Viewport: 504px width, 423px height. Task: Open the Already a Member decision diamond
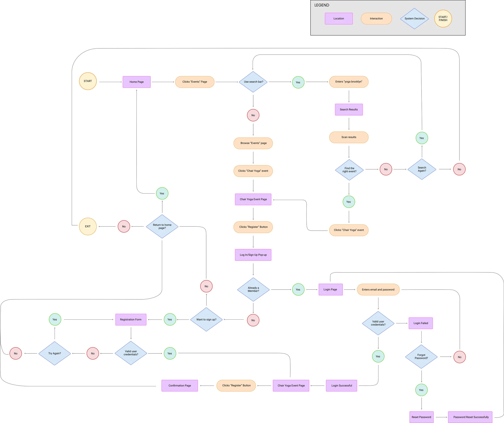253,290
